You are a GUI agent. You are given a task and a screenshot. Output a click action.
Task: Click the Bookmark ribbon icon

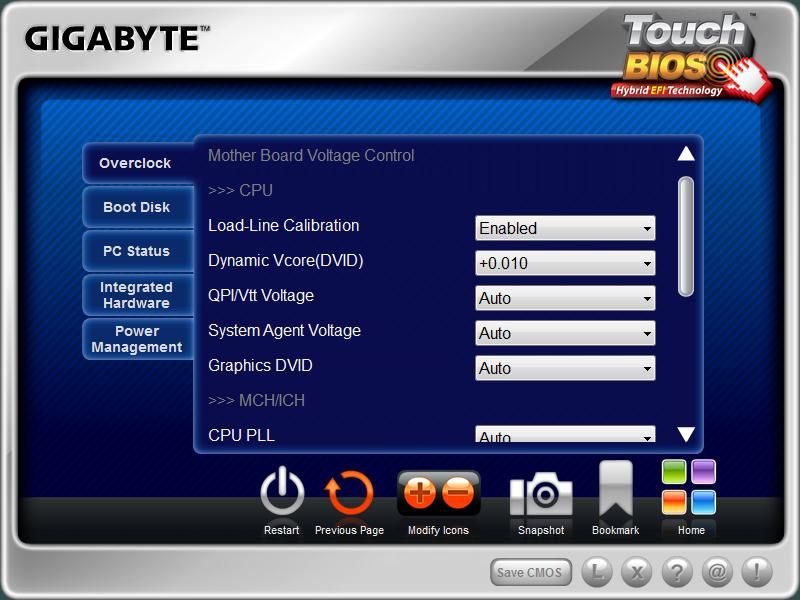coord(616,489)
